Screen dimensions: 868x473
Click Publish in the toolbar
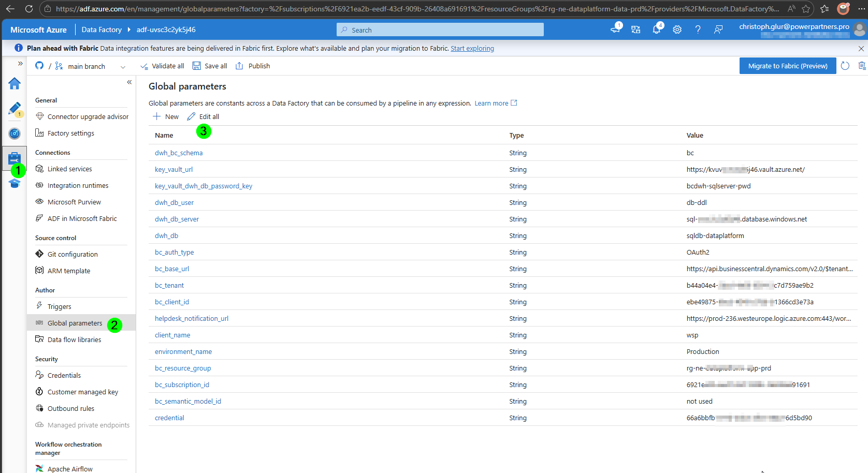(x=253, y=66)
